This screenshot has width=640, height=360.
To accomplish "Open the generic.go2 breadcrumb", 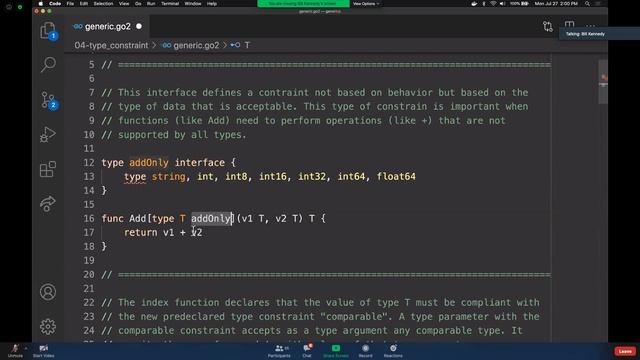I will (x=191, y=45).
